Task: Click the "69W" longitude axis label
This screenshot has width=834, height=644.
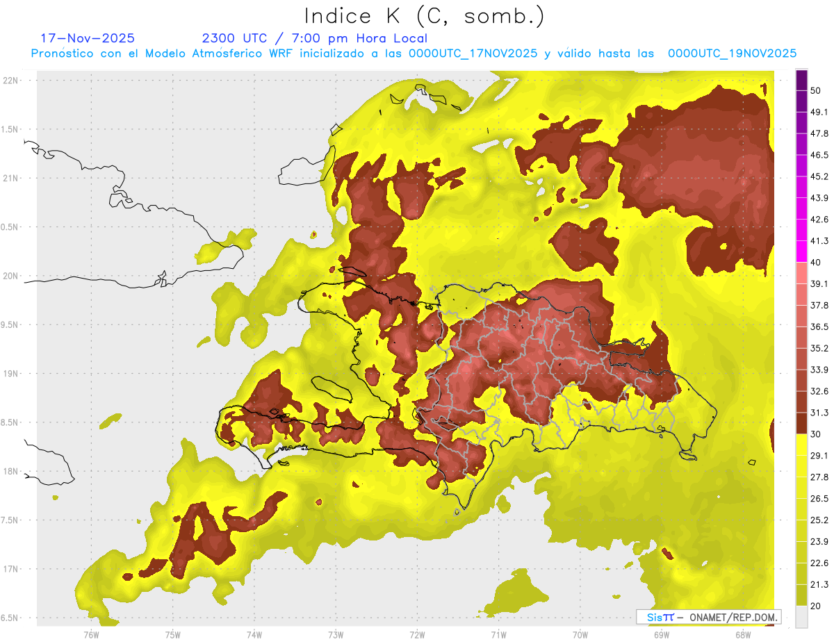Action: [662, 635]
